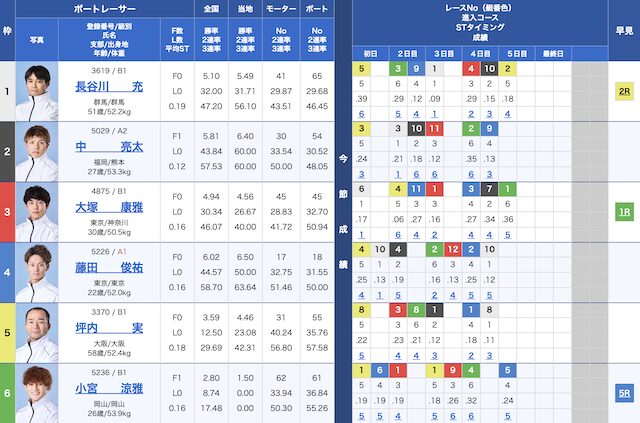Screen dimensions: 640x423
Task: Open the 中 亮太 racer name link
Action: pos(109,146)
